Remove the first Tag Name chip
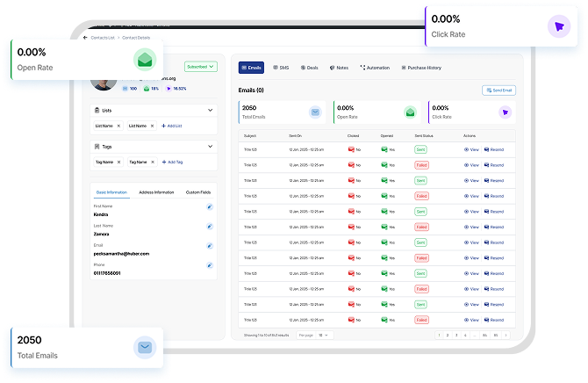This screenshot has width=588, height=383. tap(120, 162)
